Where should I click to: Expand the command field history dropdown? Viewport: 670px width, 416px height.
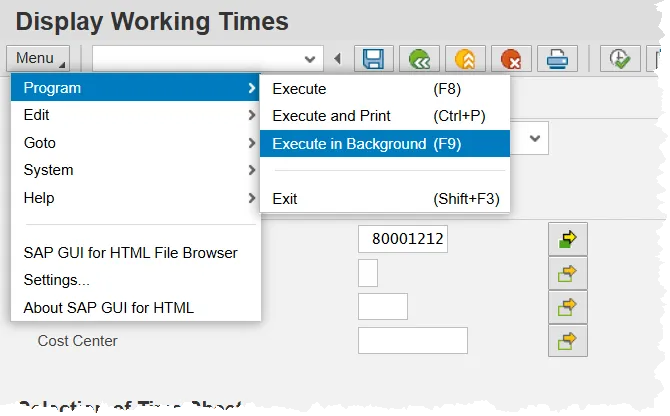coord(313,59)
